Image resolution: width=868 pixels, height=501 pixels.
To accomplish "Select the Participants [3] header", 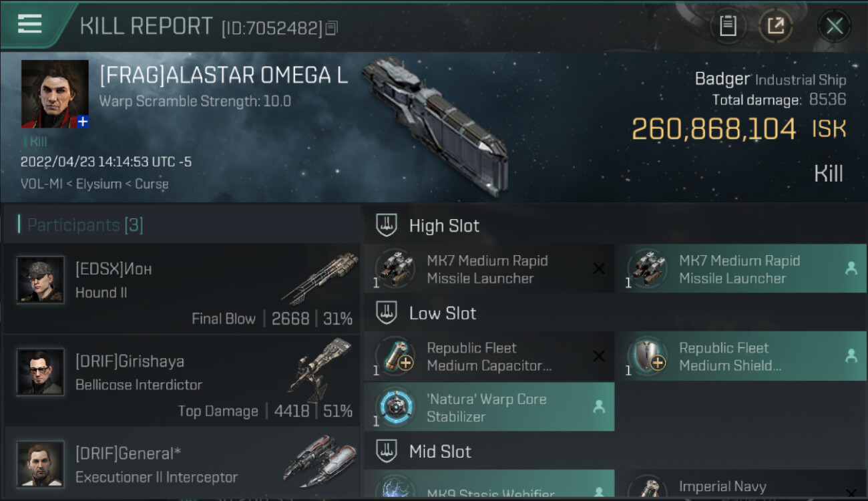I will tap(85, 225).
